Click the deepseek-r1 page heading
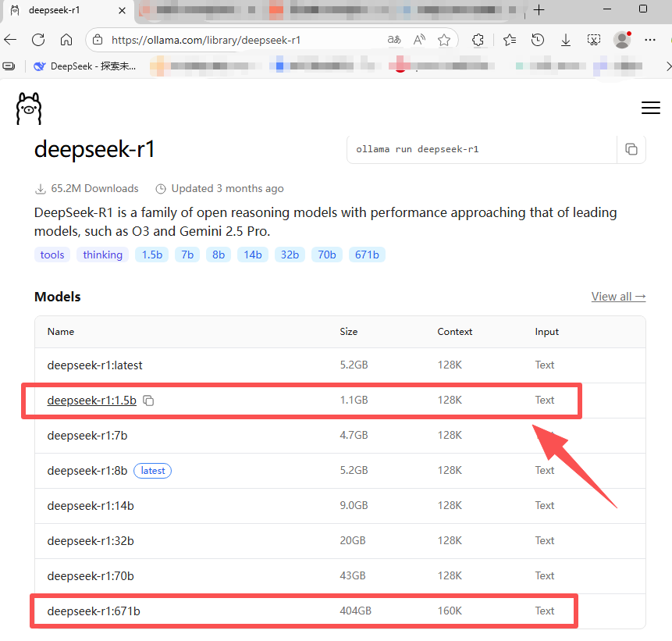The width and height of the screenshot is (672, 641). 94,150
